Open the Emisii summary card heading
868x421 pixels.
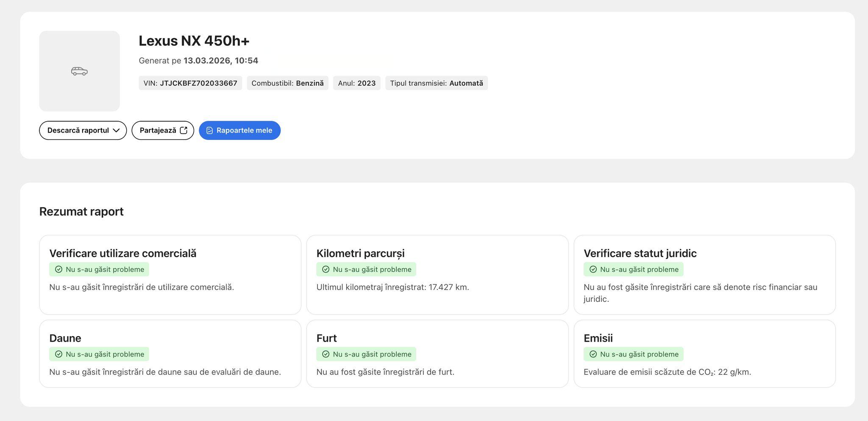point(598,338)
